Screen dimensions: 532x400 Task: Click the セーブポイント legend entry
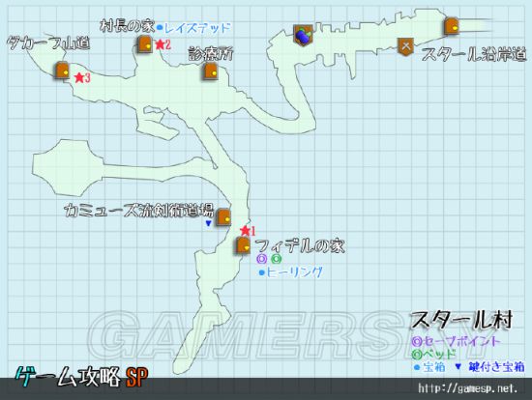(456, 341)
